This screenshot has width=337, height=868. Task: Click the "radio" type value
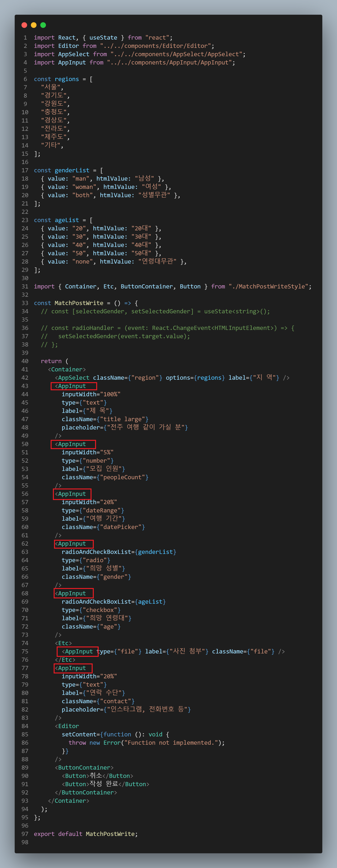(95, 560)
